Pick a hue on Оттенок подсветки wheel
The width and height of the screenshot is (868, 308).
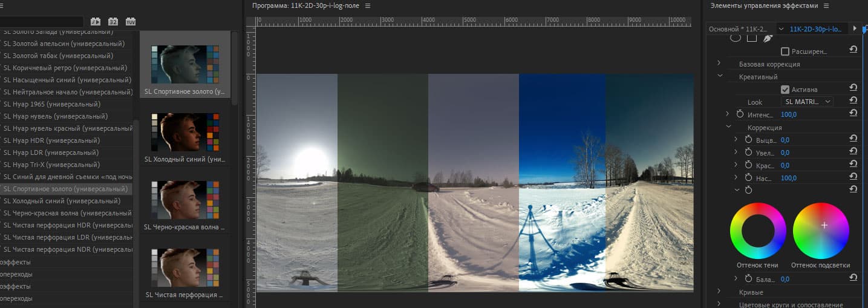pyautogui.click(x=821, y=231)
